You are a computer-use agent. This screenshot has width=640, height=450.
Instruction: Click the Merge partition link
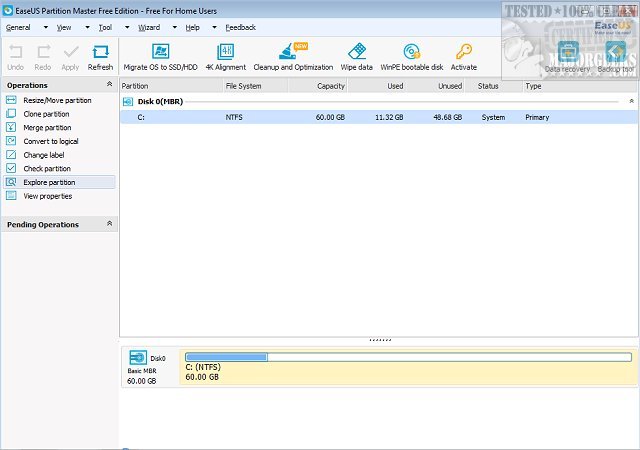[x=47, y=127]
